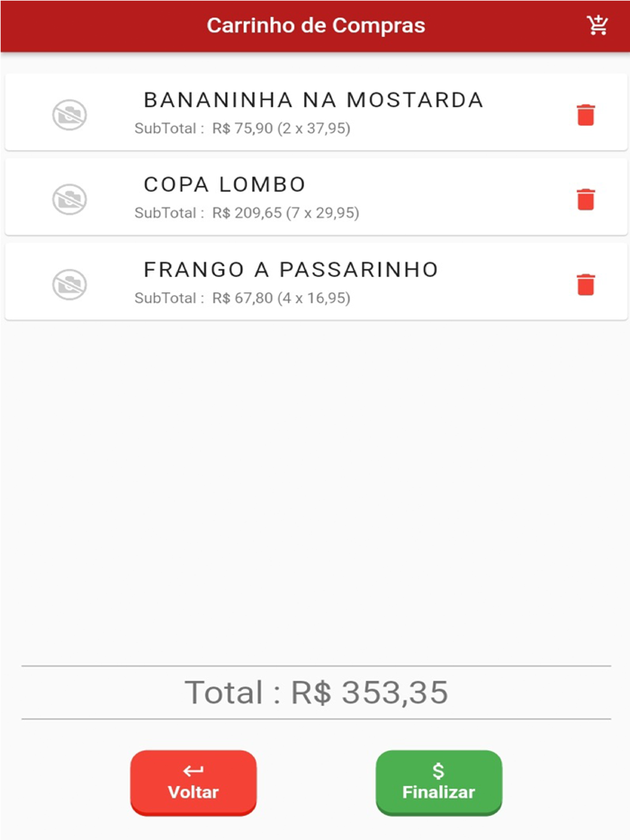Click the dollar icon inside the Finalizar button
Image resolution: width=630 pixels, height=840 pixels.
pyautogui.click(x=438, y=771)
